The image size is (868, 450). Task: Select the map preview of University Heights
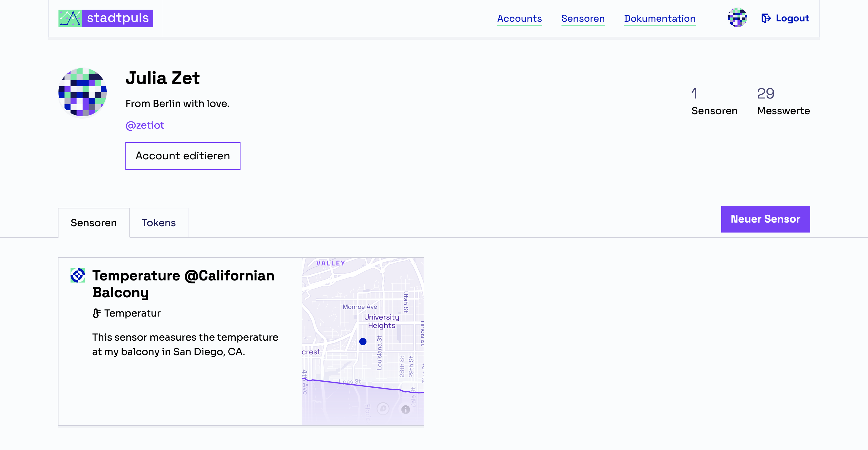(363, 342)
